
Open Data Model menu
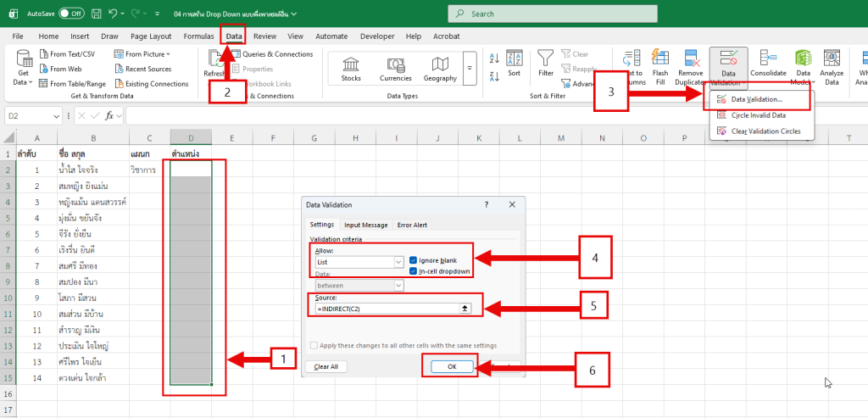[x=803, y=68]
